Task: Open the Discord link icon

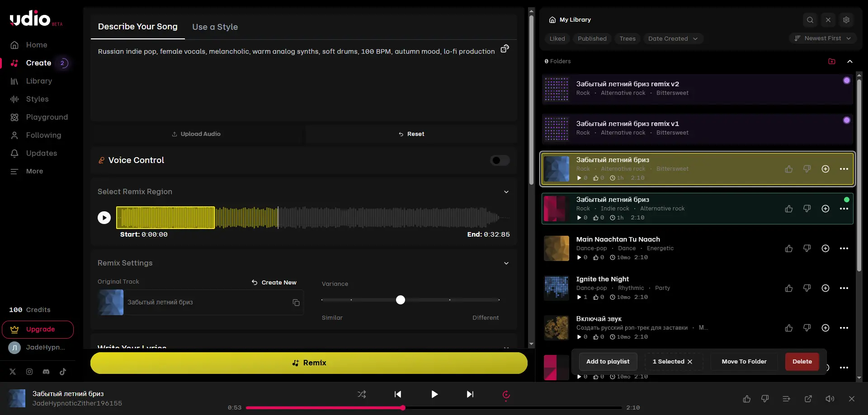Action: [x=46, y=372]
